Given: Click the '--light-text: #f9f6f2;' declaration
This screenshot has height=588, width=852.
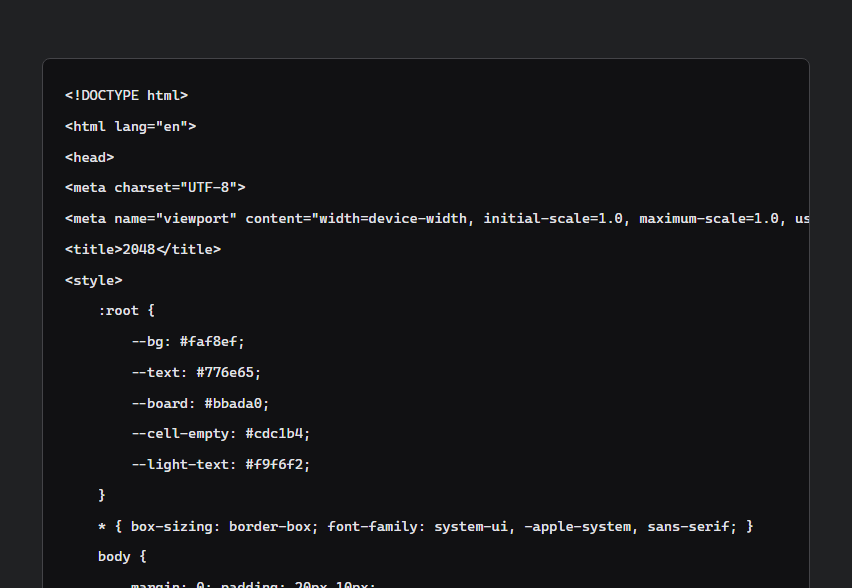Looking at the screenshot, I should (221, 465).
